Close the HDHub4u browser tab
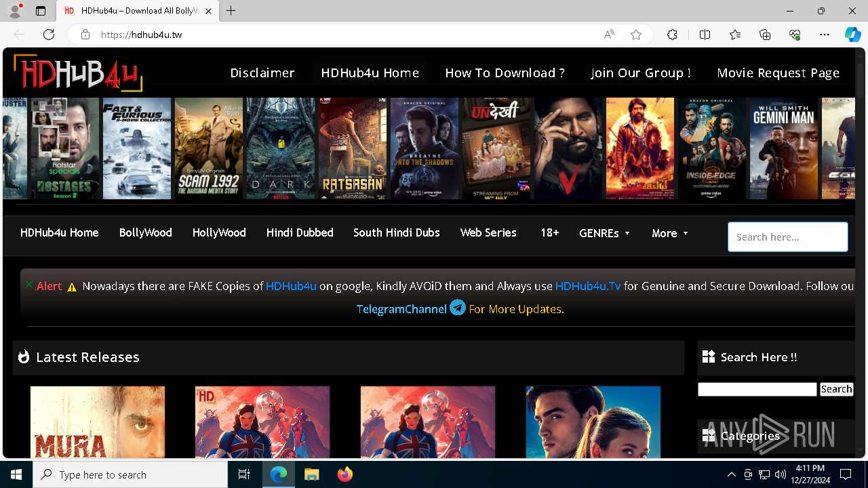868x488 pixels. (209, 11)
